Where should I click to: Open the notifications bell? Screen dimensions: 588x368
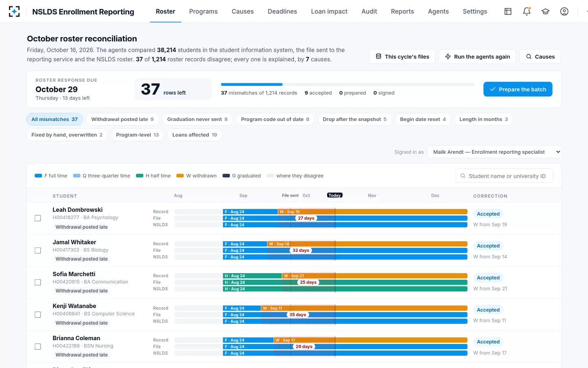[x=527, y=11]
